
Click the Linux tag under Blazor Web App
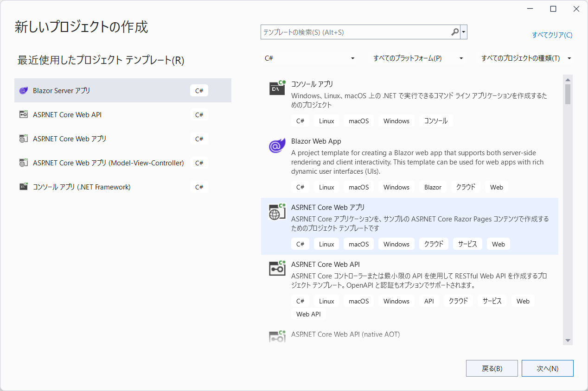326,187
